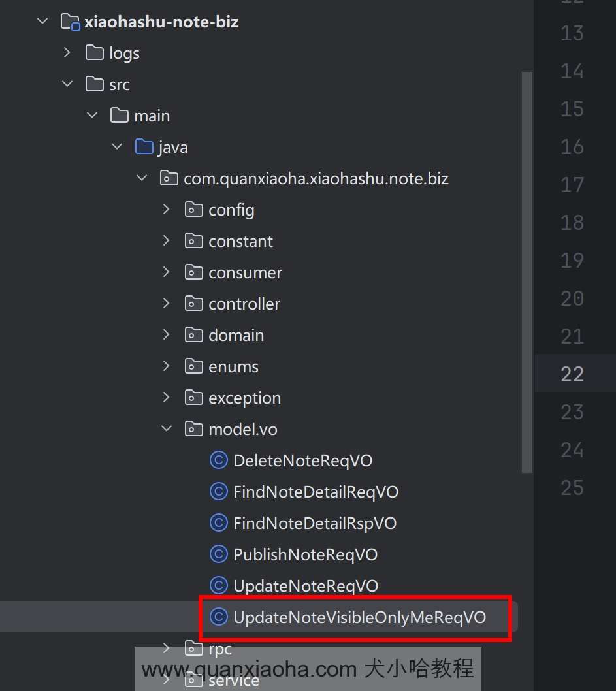Select the domain package entry
The height and width of the screenshot is (691, 616).
pyautogui.click(x=236, y=335)
